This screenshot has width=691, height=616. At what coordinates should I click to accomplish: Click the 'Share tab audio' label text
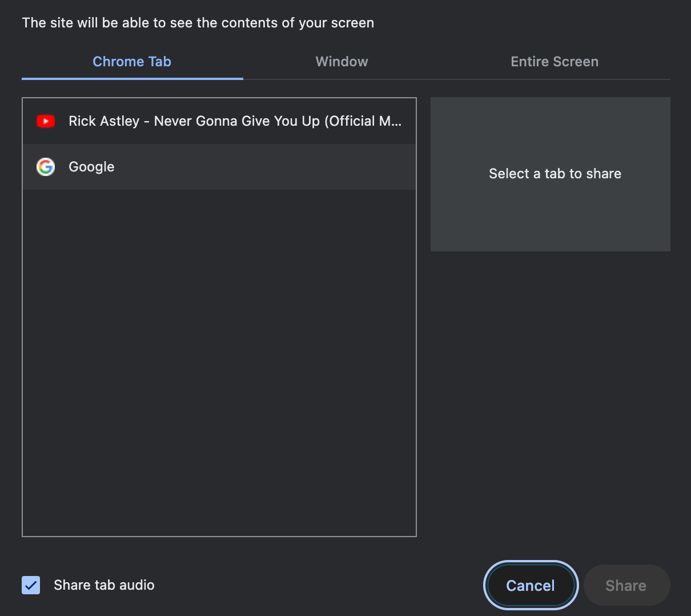point(104,585)
